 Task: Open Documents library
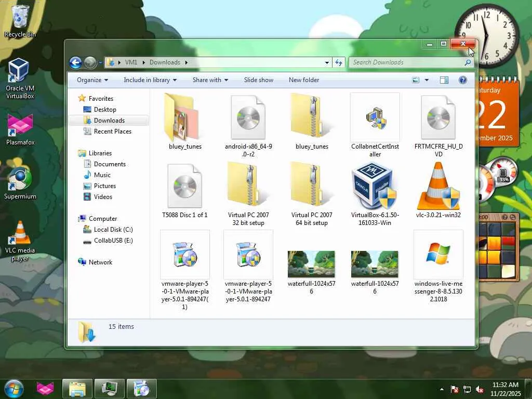click(110, 164)
